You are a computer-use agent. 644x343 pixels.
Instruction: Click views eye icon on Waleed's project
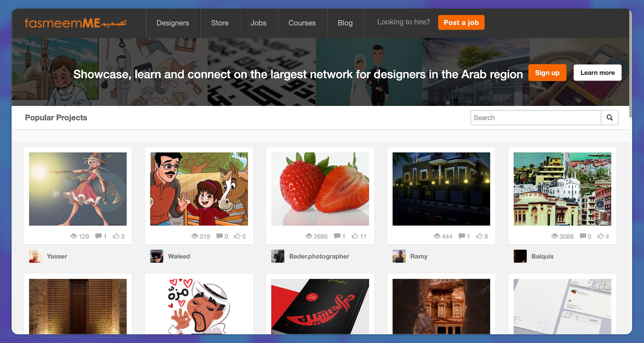(x=194, y=236)
